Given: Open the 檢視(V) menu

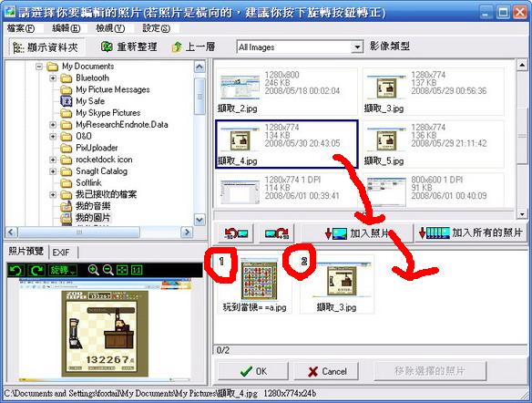Looking at the screenshot, I should click(x=110, y=28).
